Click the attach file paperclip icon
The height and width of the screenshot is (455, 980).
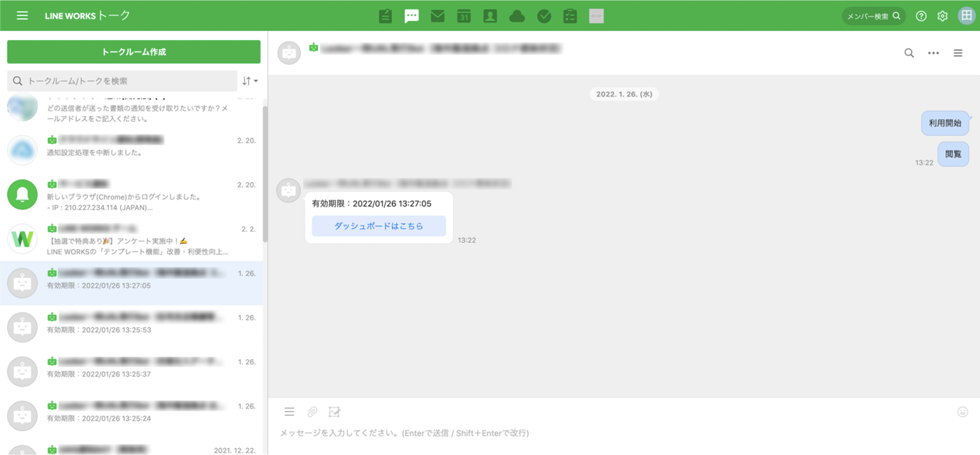point(312,412)
